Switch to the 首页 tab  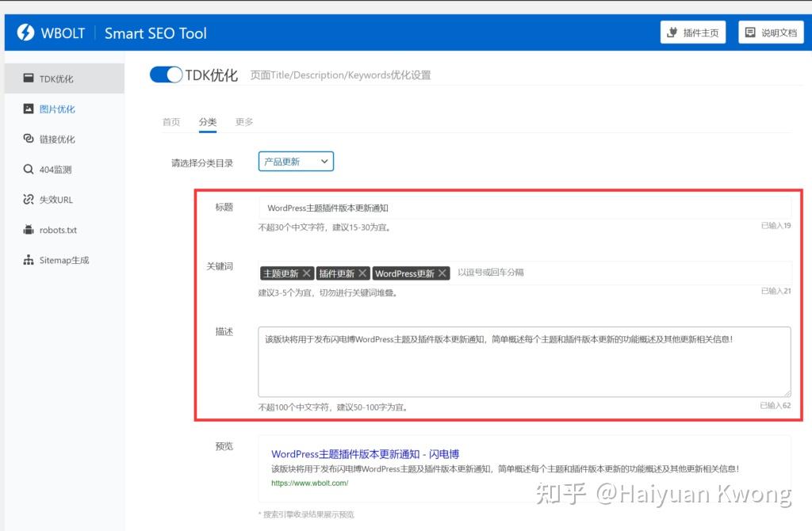point(171,122)
